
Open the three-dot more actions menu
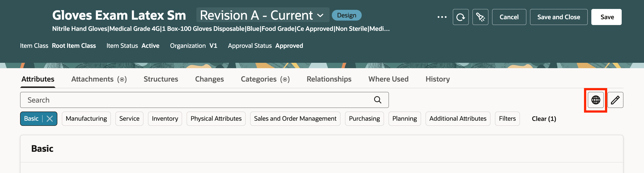442,17
